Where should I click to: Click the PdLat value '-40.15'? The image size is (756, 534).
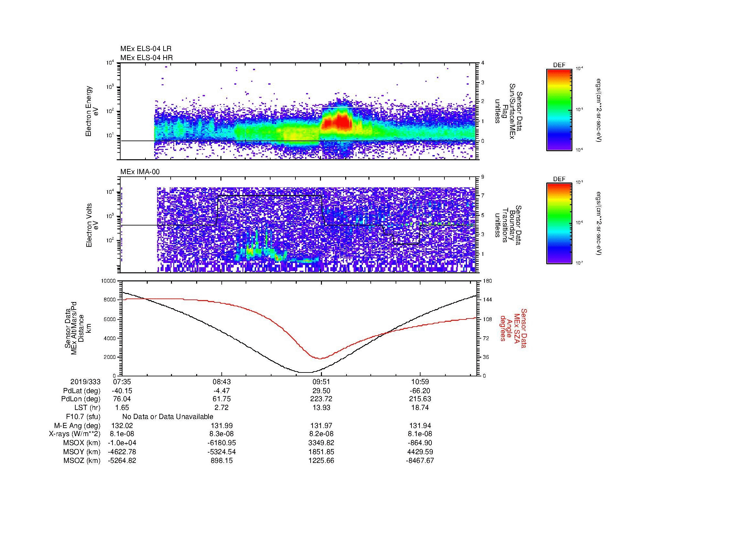[122, 391]
